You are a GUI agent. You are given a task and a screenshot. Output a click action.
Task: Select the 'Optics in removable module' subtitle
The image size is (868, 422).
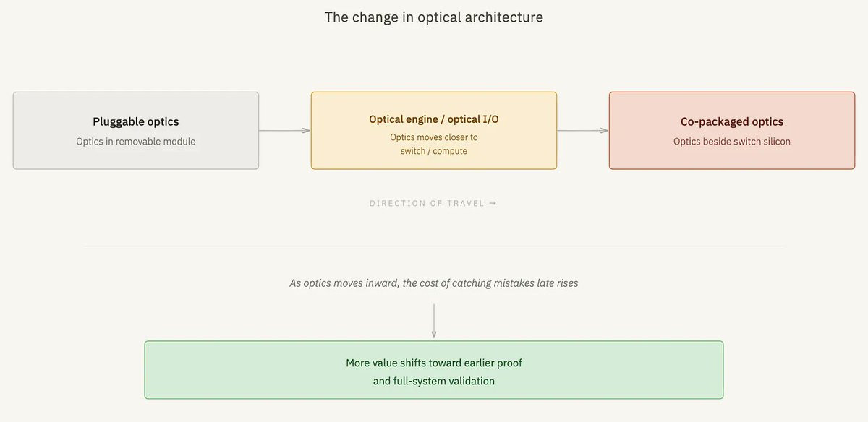136,142
